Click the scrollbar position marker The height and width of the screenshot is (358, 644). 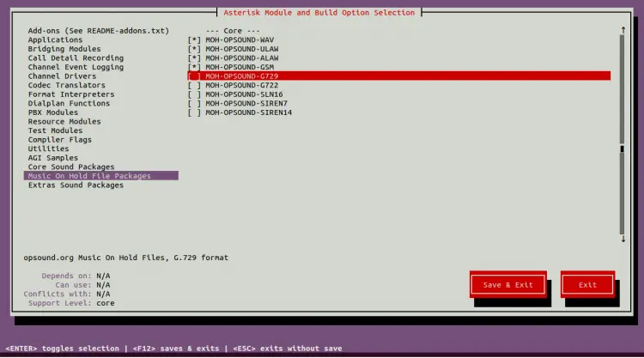(622, 149)
